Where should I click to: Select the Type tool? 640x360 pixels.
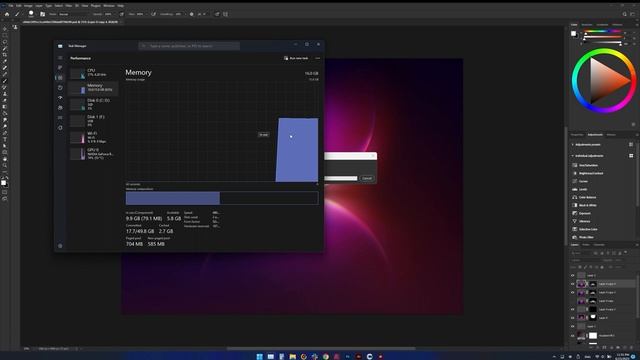click(4, 140)
